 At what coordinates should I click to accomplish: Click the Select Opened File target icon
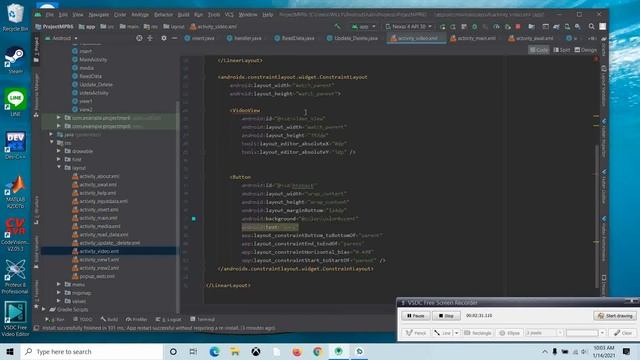coord(139,38)
